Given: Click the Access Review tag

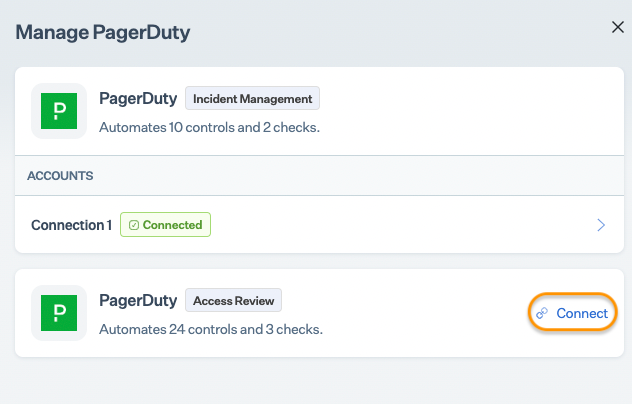Looking at the screenshot, I should (233, 300).
